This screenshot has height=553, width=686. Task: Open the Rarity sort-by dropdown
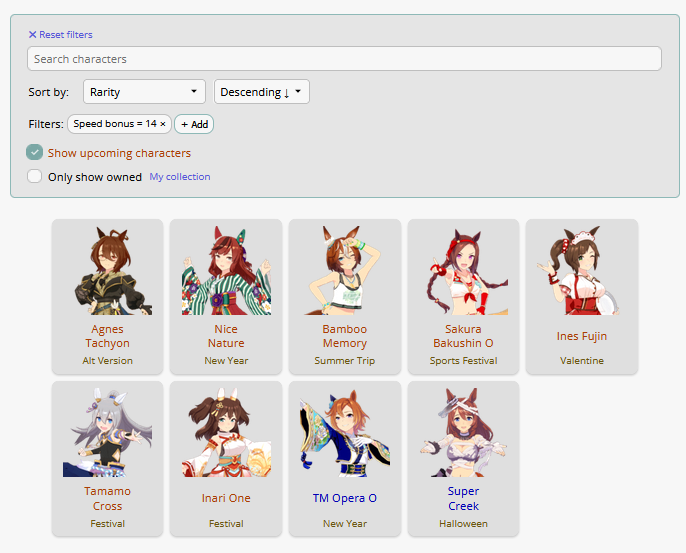click(x=144, y=92)
